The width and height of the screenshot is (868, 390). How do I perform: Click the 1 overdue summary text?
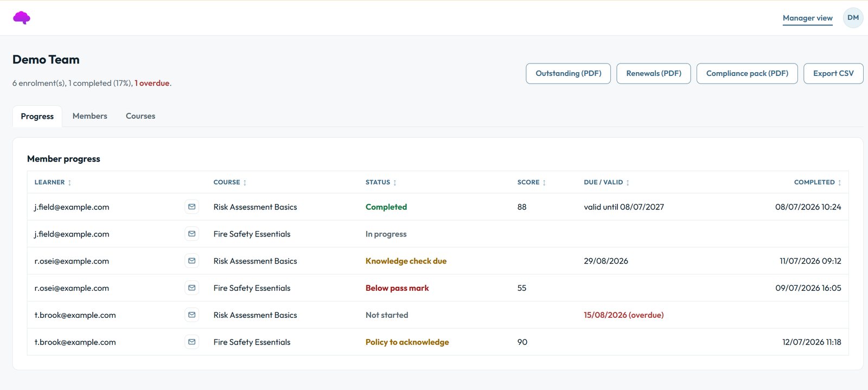pos(152,83)
